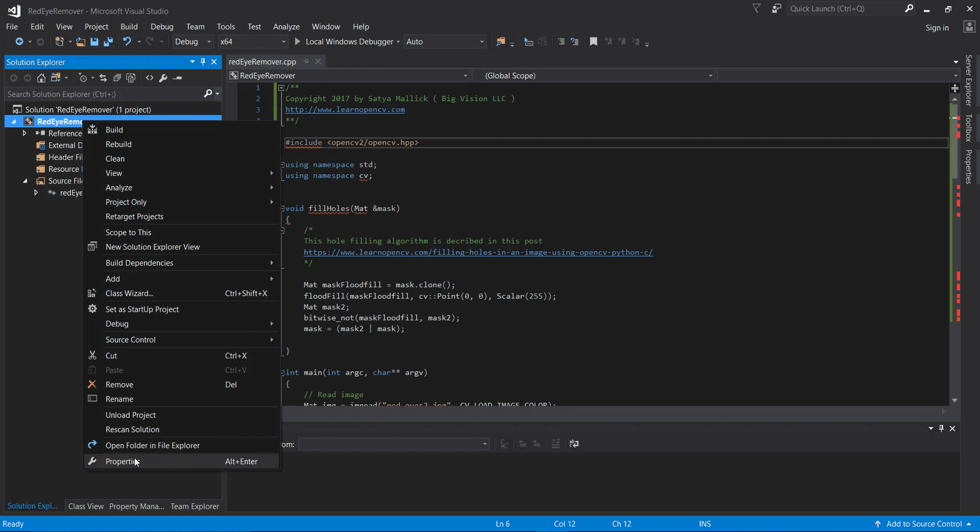Screen dimensions: 980x532
Task: Click the editor vertical scrollbar down arrow
Action: (954, 401)
